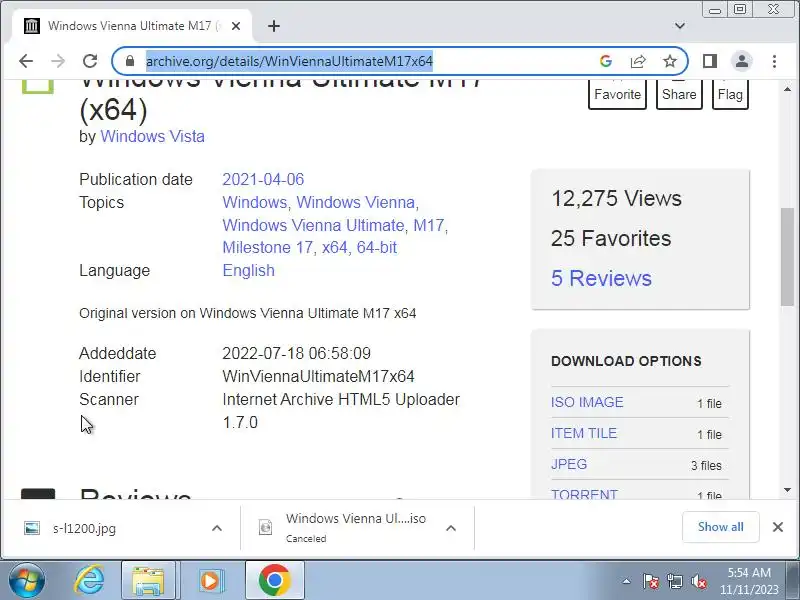Expand options for s-l1200.jpg download
Viewport: 800px width, 600px height.
click(217, 528)
